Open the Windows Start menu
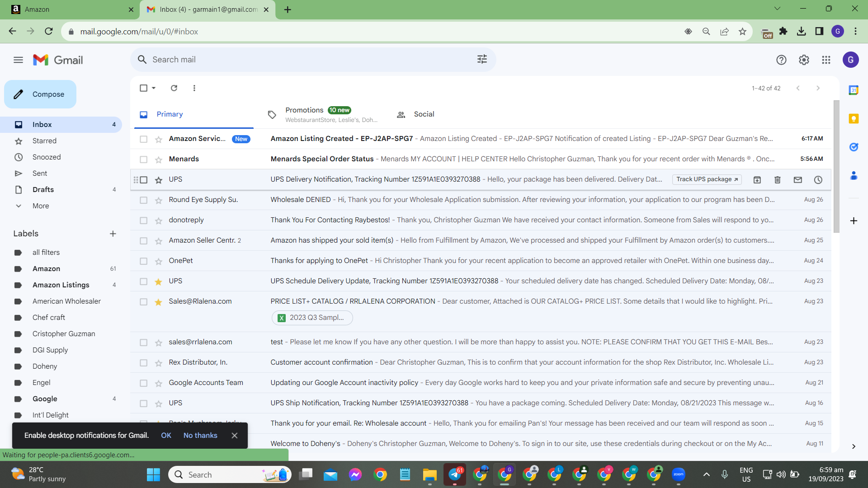Image resolution: width=868 pixels, height=488 pixels. coord(153,474)
